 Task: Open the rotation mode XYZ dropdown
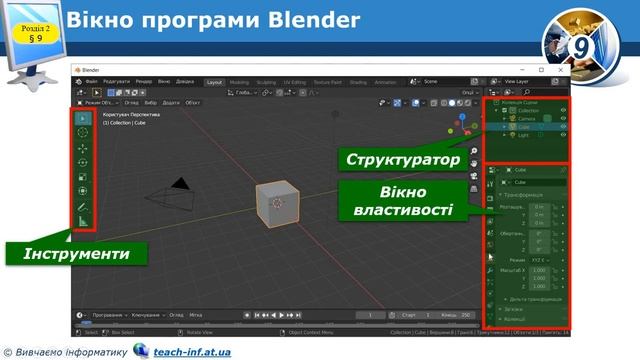click(540, 260)
